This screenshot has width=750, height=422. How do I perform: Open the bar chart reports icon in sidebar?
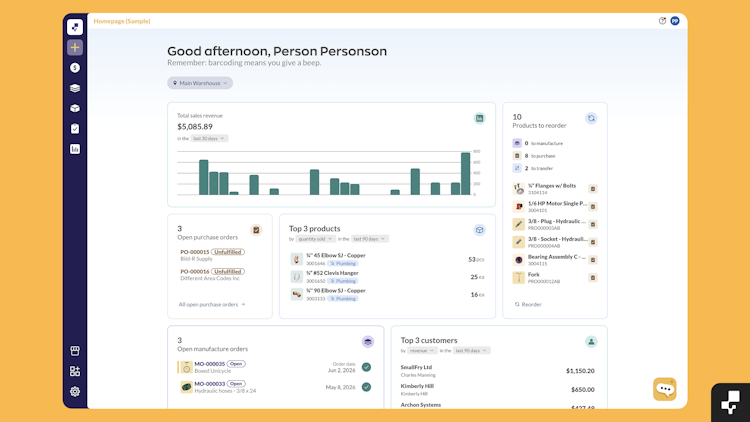[75, 149]
